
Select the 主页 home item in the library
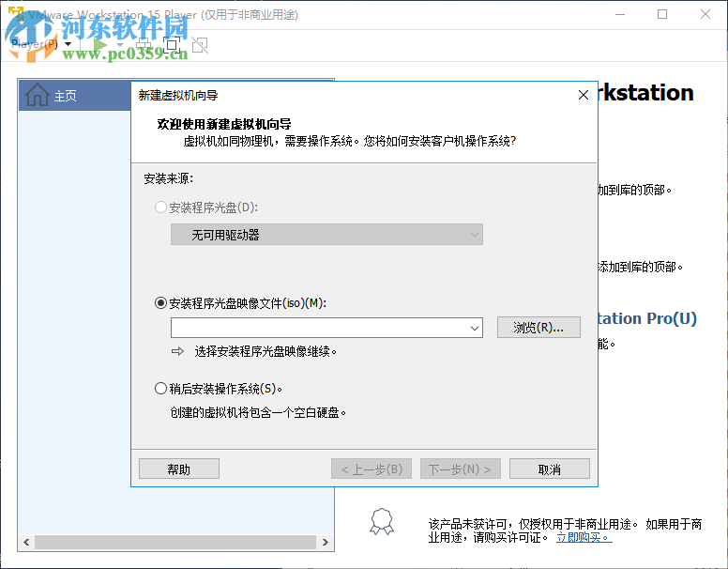click(75, 95)
